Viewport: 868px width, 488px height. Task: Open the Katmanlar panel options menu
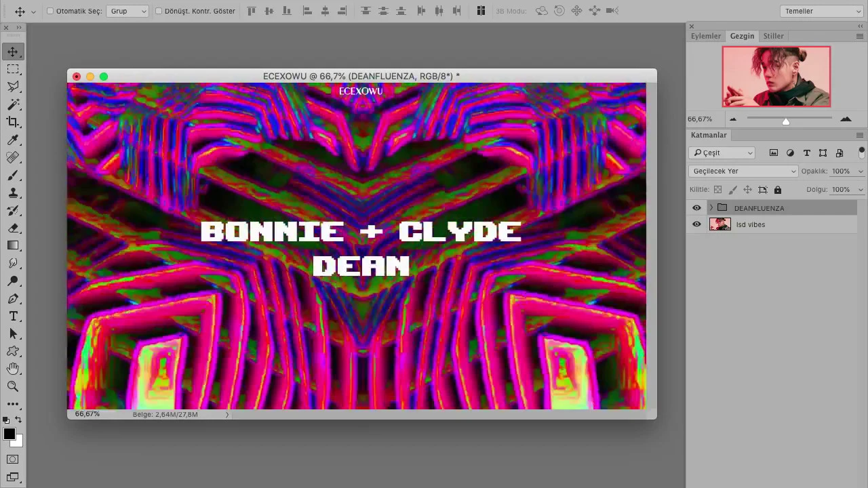click(860, 135)
